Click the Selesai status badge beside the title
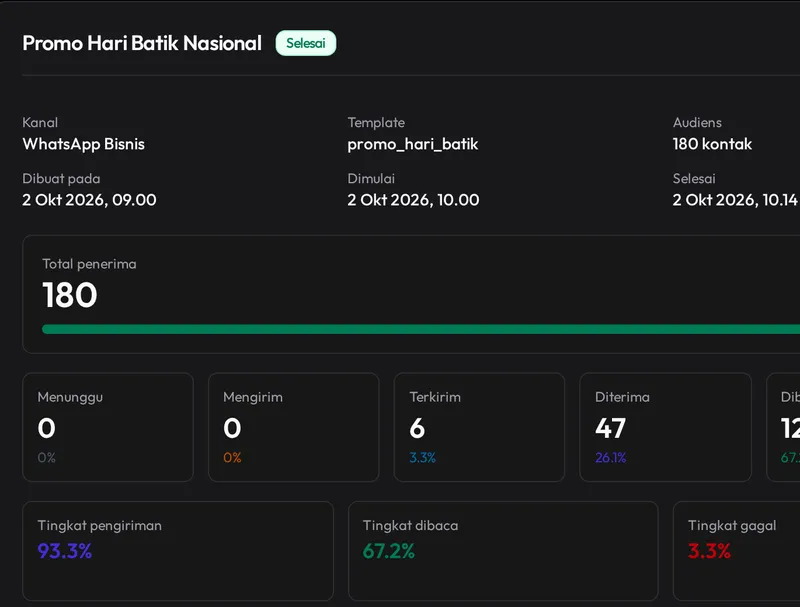Viewport: 800px width, 607px height. point(306,43)
